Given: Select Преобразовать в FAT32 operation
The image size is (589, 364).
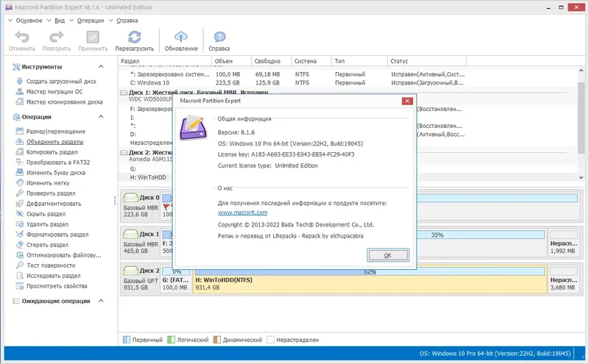Looking at the screenshot, I should pyautogui.click(x=58, y=163).
